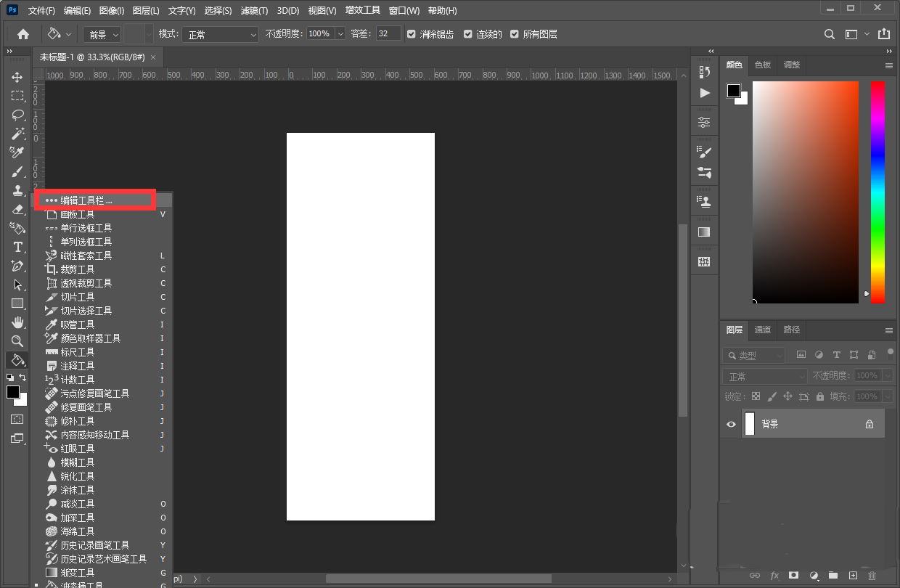900x588 pixels.
Task: Pick a color in the color field
Action: point(806,192)
